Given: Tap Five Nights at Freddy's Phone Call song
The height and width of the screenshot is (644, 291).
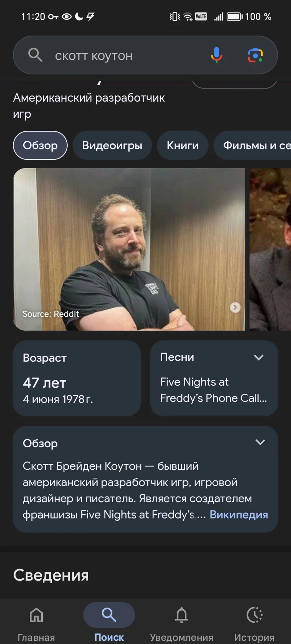Looking at the screenshot, I should click(x=213, y=390).
